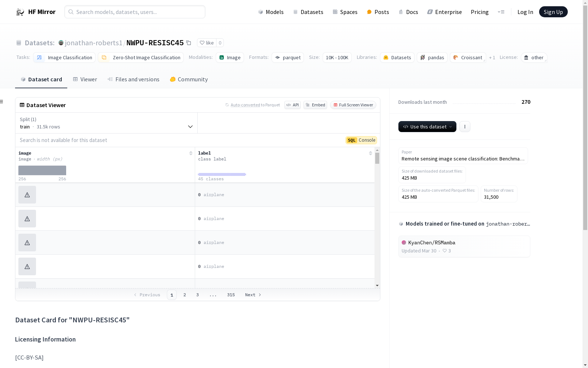Click the dataset viewer scrollbar down arrow

coord(377,286)
